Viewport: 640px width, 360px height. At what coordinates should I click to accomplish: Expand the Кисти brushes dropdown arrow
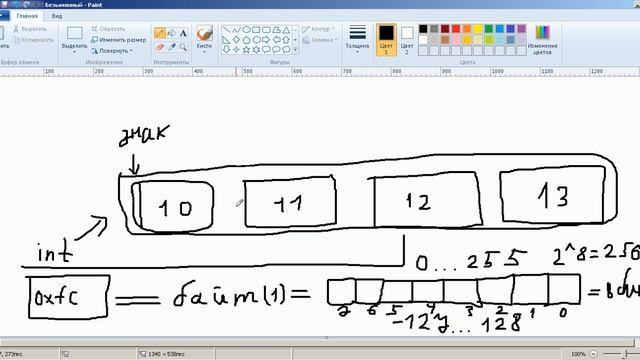click(x=204, y=52)
